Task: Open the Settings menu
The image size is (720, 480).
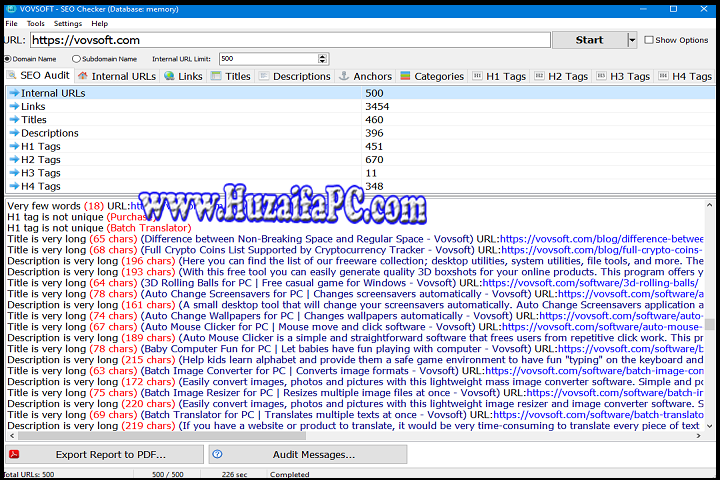Action: (x=68, y=23)
